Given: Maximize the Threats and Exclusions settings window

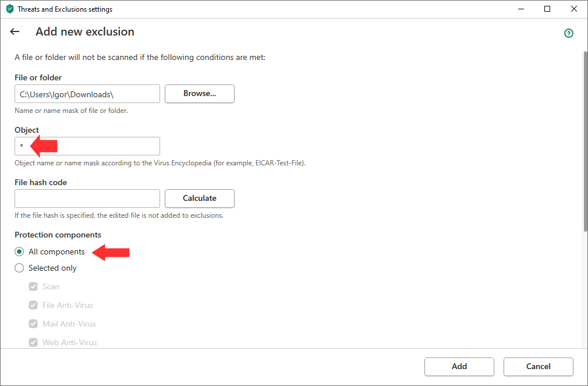Looking at the screenshot, I should 547,9.
